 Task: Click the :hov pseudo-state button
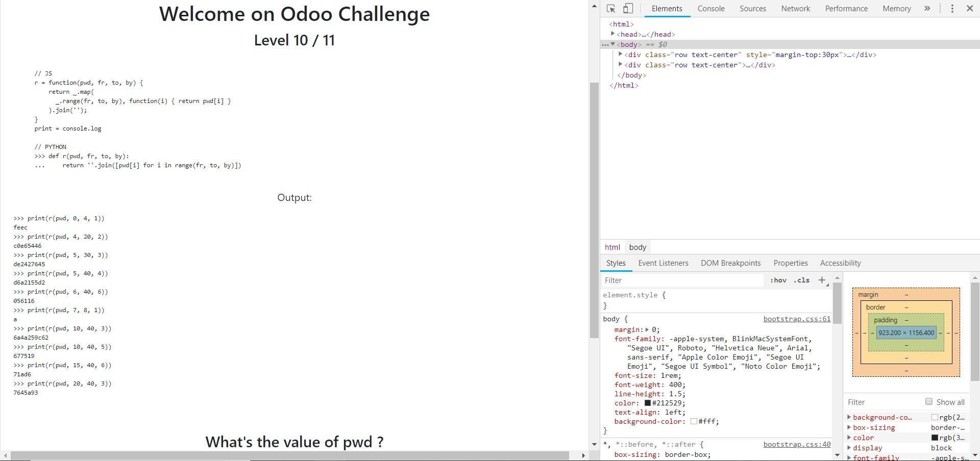coord(778,280)
